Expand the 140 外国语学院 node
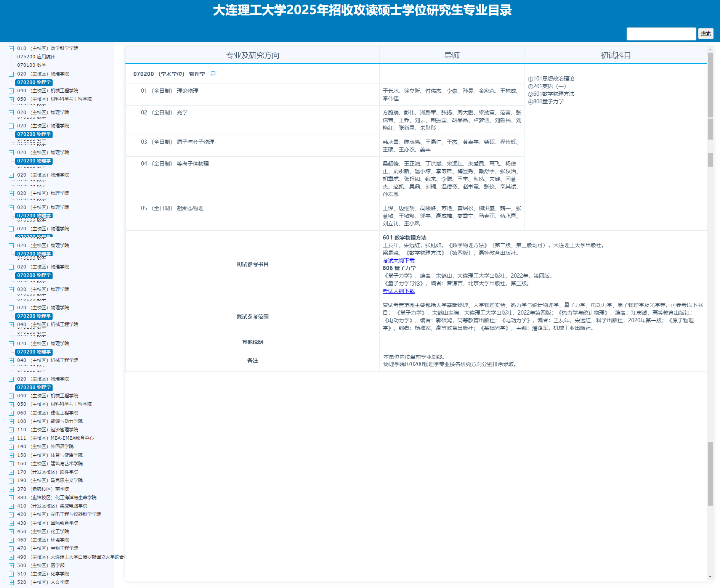This screenshot has width=720, height=588. (x=11, y=447)
